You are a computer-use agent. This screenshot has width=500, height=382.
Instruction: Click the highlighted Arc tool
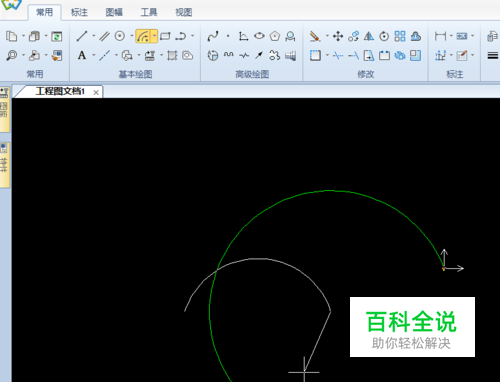point(143,36)
